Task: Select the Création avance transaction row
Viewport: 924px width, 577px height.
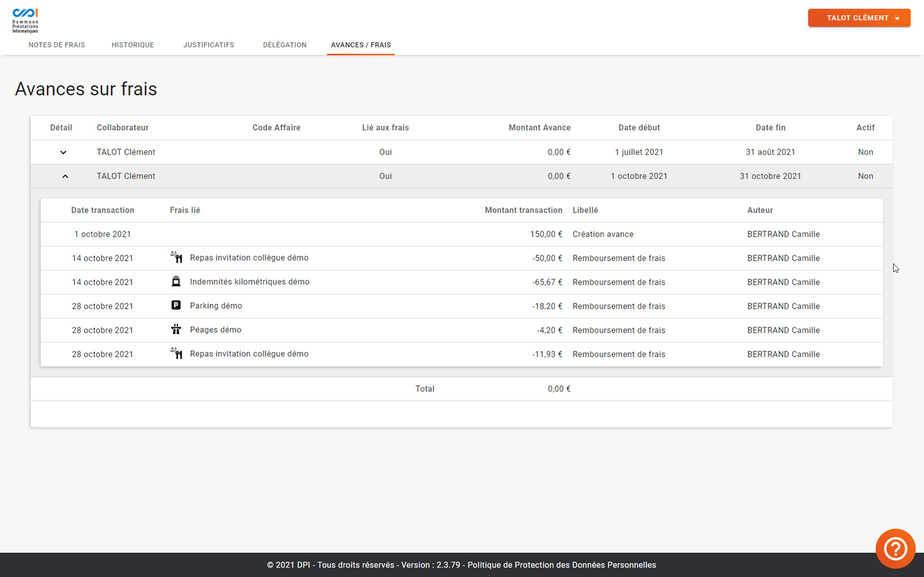Action: click(461, 234)
